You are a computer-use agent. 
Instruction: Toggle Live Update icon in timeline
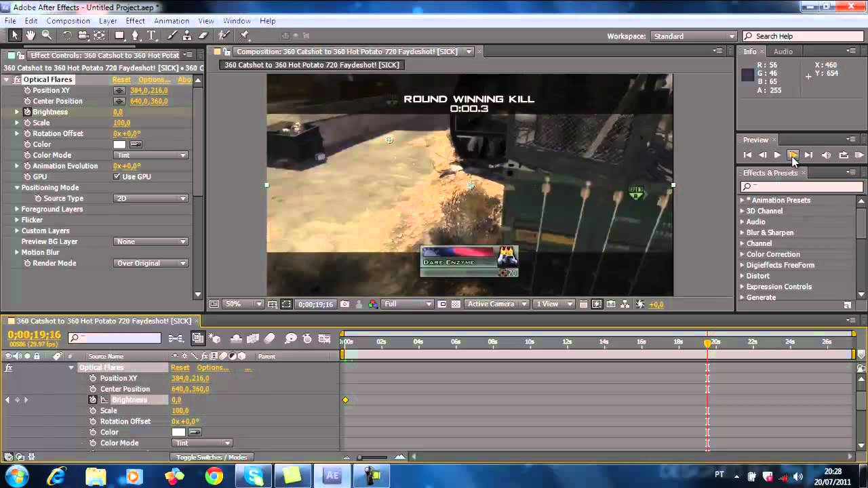coord(198,338)
